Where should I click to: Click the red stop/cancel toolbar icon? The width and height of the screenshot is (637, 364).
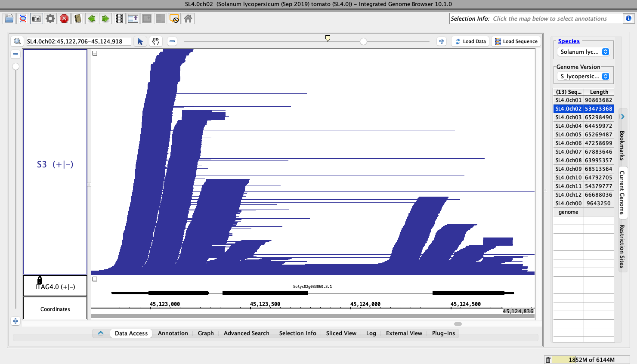(x=64, y=19)
